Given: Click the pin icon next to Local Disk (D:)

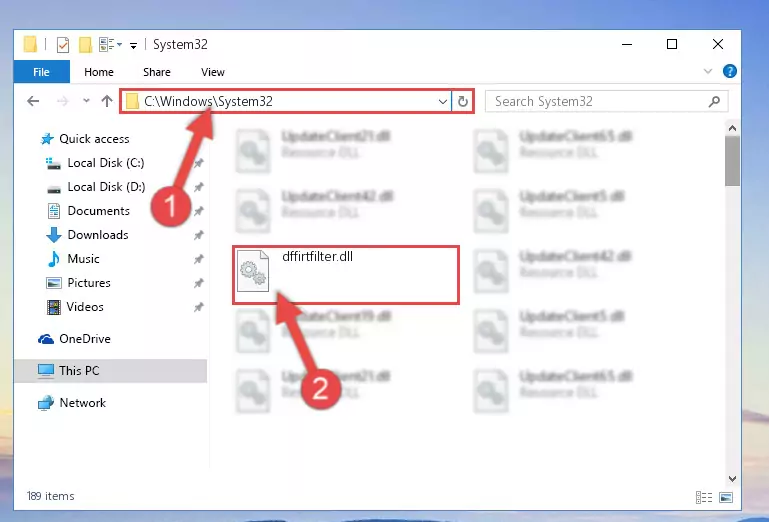Looking at the screenshot, I should click(x=199, y=187).
